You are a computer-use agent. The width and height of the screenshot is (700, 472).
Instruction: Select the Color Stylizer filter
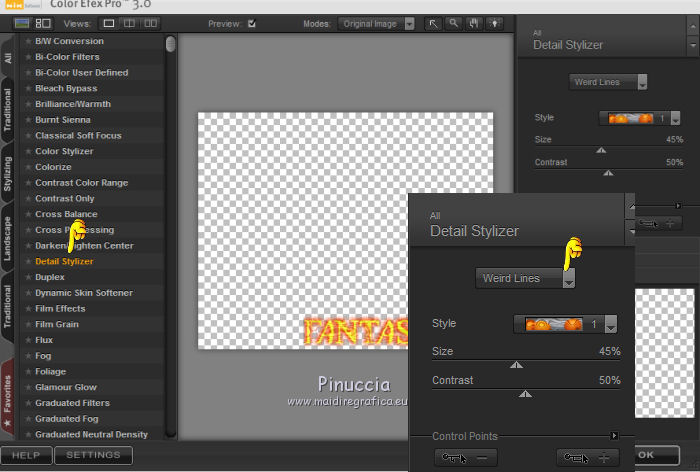click(64, 151)
